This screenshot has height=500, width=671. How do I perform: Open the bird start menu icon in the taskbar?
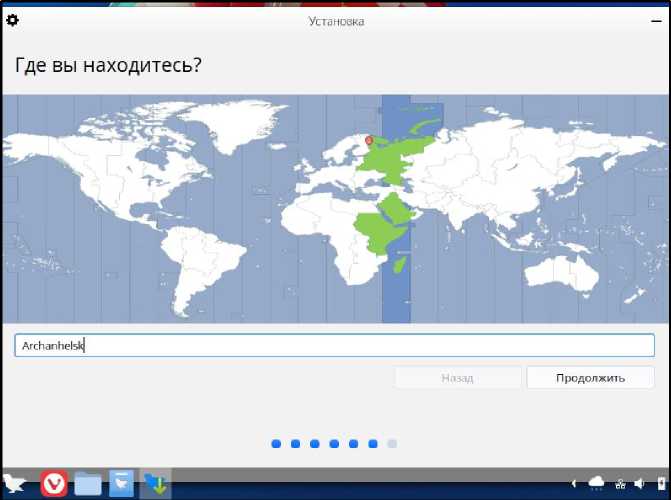click(14, 484)
